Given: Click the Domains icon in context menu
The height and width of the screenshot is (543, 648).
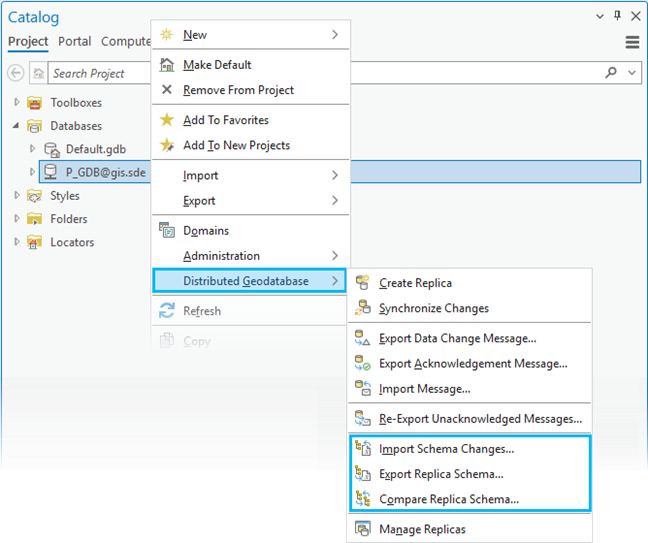Looking at the screenshot, I should [167, 231].
